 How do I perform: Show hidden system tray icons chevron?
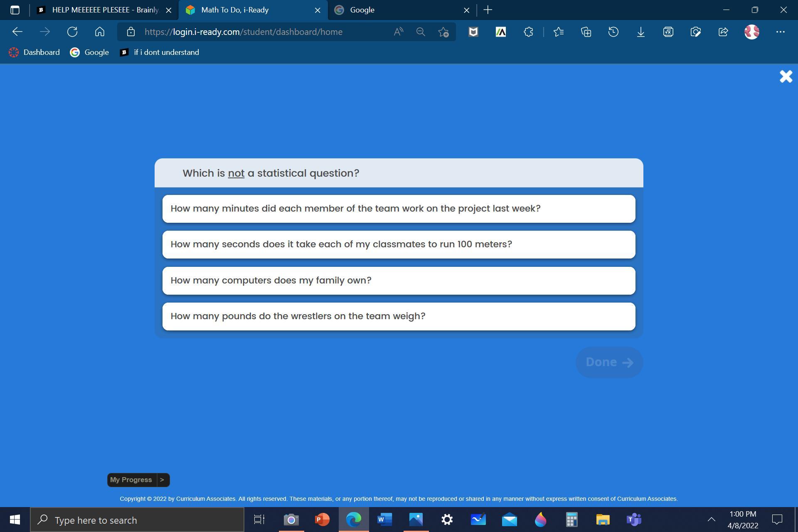[x=711, y=519]
